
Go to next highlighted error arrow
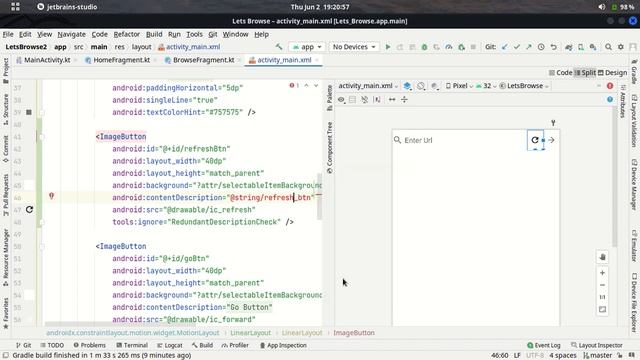tap(316, 85)
